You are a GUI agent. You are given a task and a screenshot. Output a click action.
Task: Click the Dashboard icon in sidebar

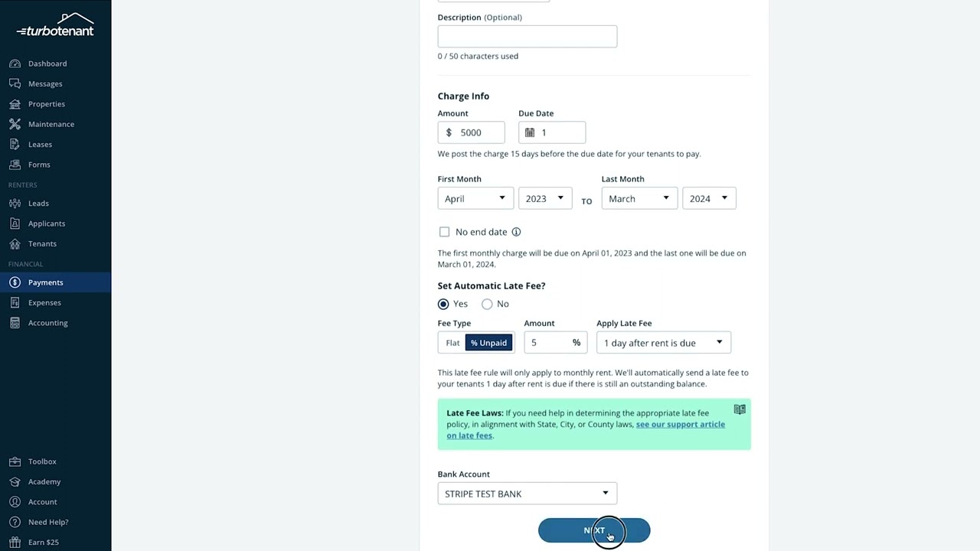[15, 64]
